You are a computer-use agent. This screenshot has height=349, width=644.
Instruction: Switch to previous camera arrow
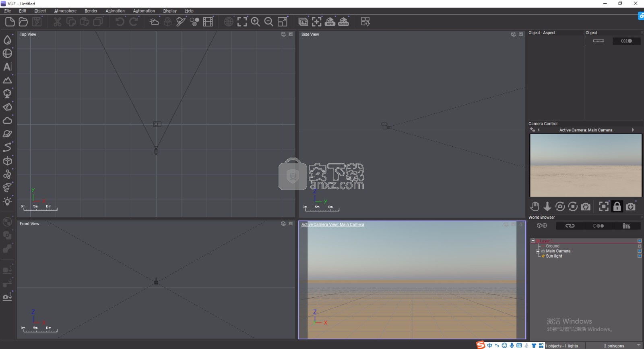click(539, 130)
